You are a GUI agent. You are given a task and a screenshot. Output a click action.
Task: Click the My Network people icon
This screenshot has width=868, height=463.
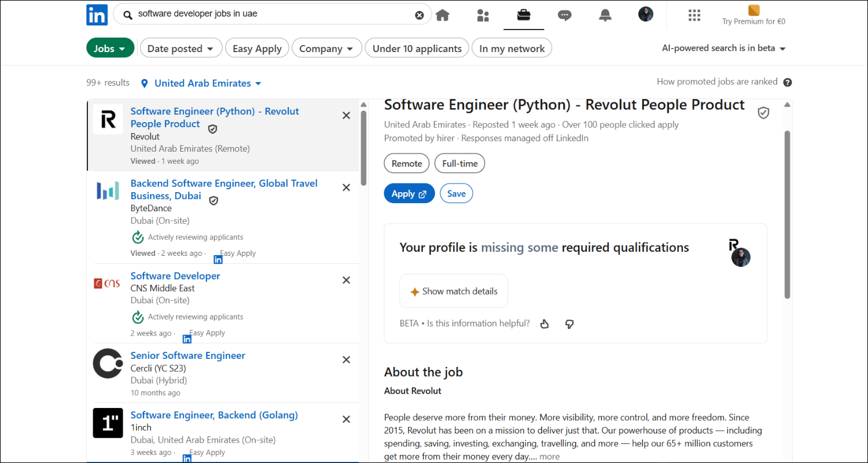pos(483,15)
